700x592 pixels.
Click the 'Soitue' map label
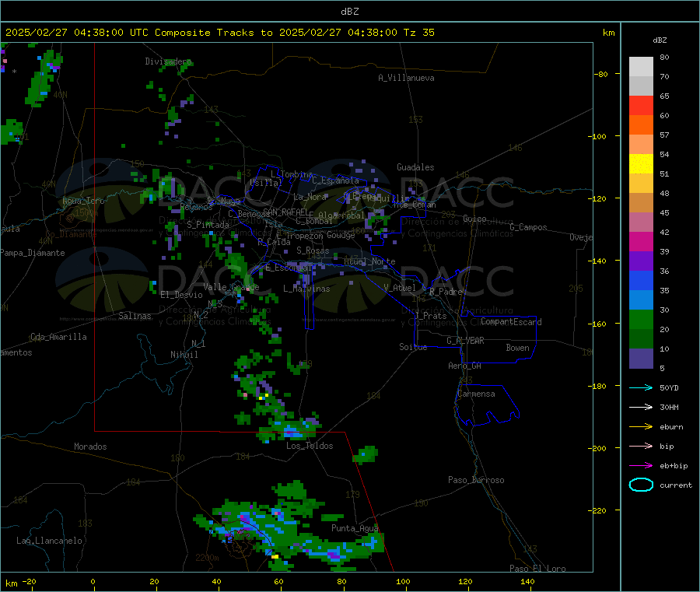(413, 346)
